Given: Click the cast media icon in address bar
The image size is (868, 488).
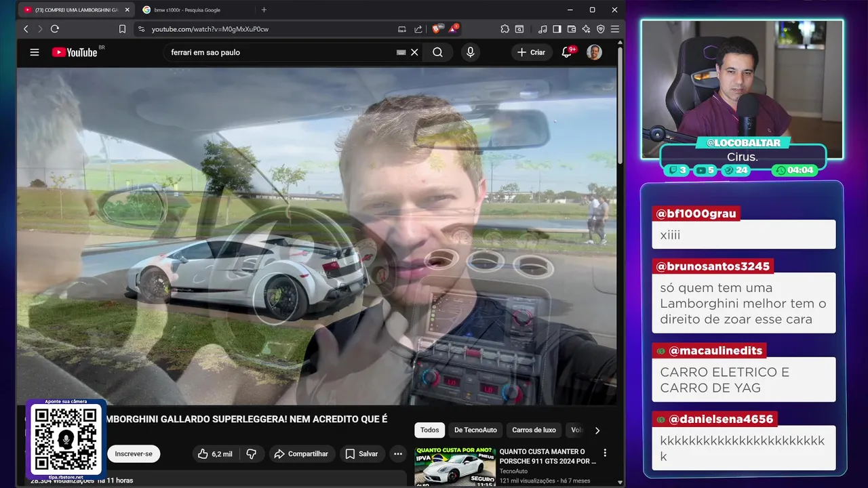Looking at the screenshot, I should 402,29.
